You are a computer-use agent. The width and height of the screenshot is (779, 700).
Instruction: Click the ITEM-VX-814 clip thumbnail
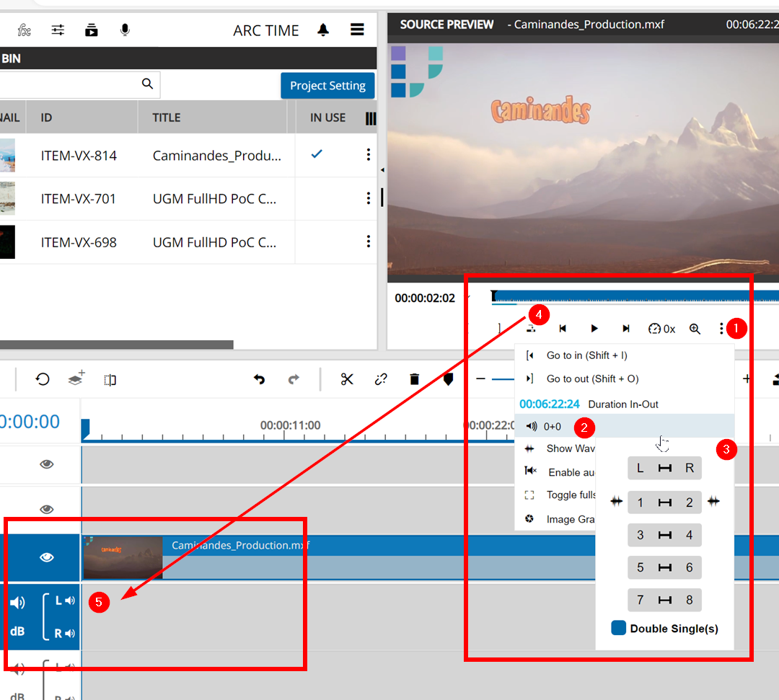[x=7, y=155]
